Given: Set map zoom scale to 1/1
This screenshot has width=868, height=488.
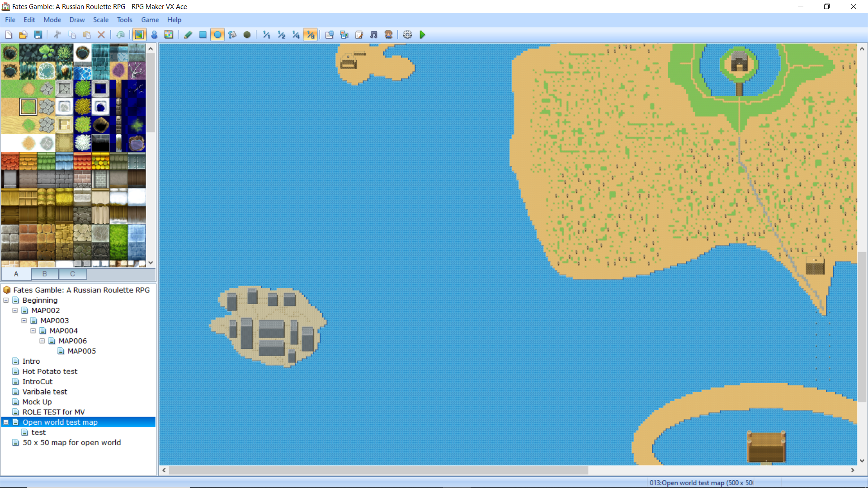Looking at the screenshot, I should tap(266, 35).
